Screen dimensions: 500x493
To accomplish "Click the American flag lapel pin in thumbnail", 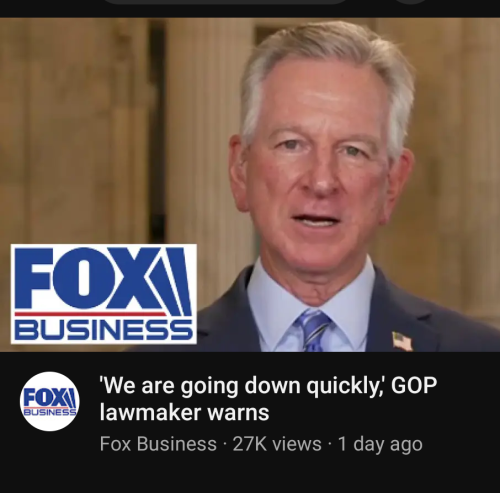I will 402,341.
